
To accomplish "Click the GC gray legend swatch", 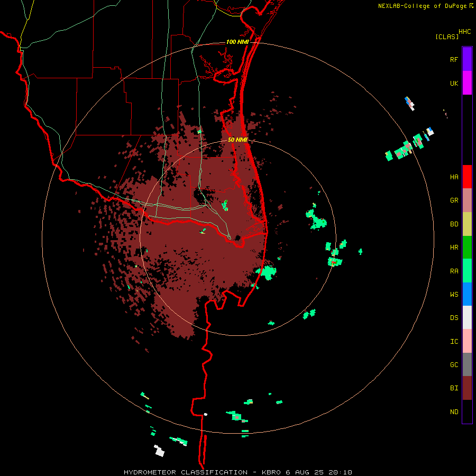I will coord(467,364).
